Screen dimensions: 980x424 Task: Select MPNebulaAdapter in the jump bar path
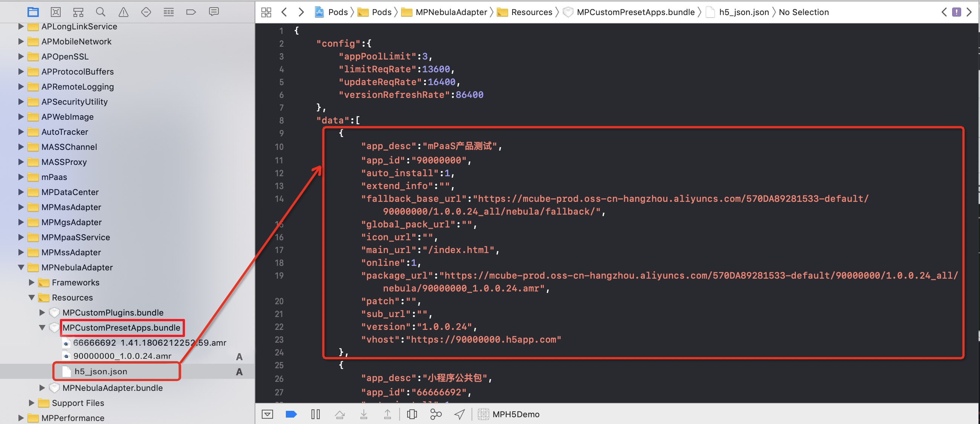(x=451, y=12)
